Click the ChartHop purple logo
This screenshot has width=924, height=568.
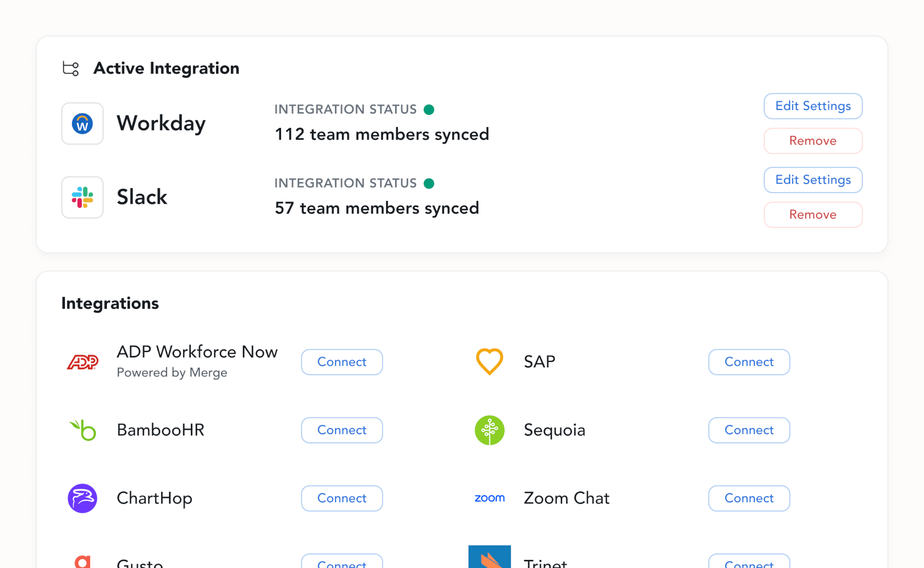pos(83,498)
